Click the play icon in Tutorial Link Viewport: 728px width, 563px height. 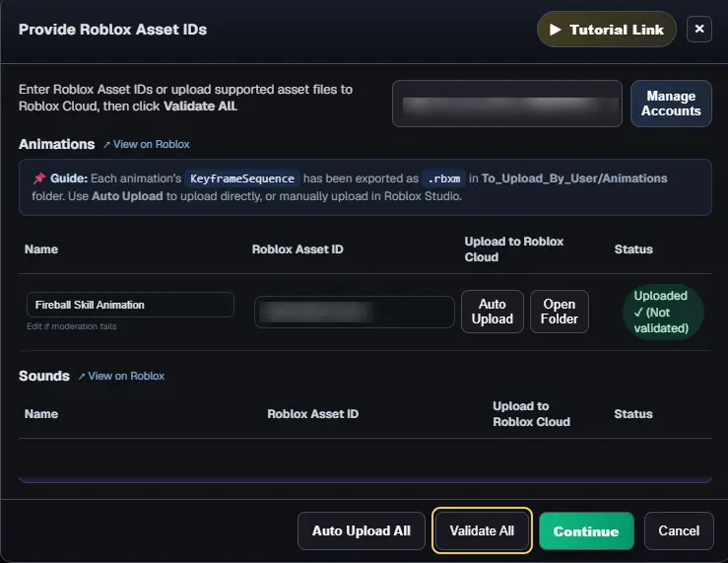click(x=555, y=30)
